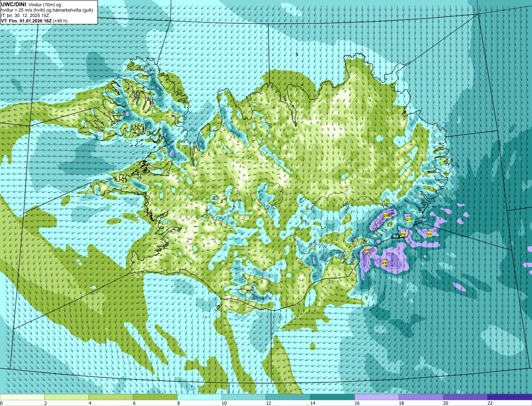Click the "22" tick label on color scale
The image size is (532, 406).
pyautogui.click(x=490, y=403)
